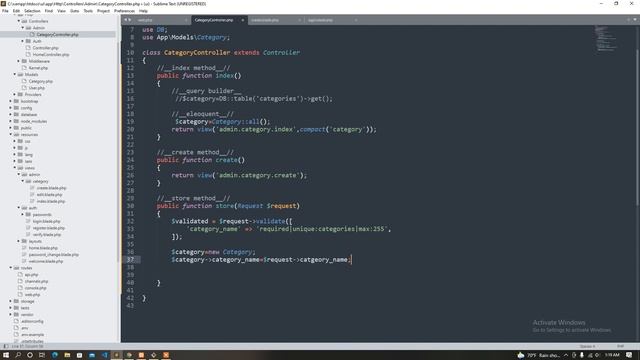
Task: Open the Help menu
Action: 143,11
